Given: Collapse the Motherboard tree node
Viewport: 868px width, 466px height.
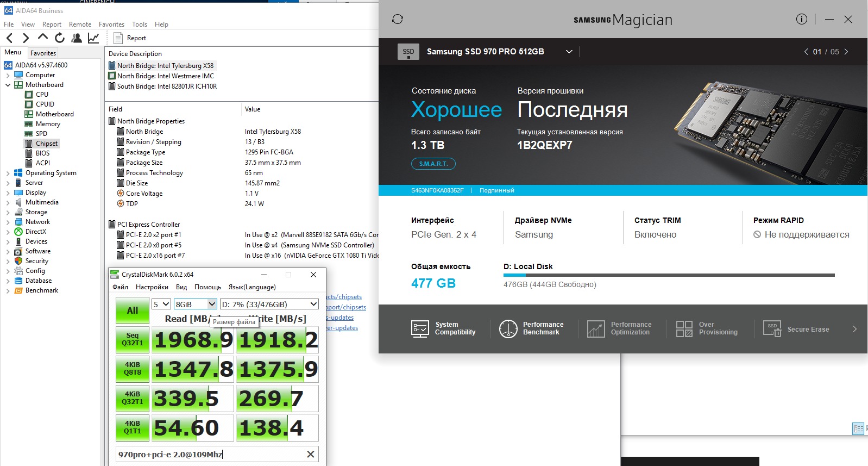Looking at the screenshot, I should [x=8, y=85].
